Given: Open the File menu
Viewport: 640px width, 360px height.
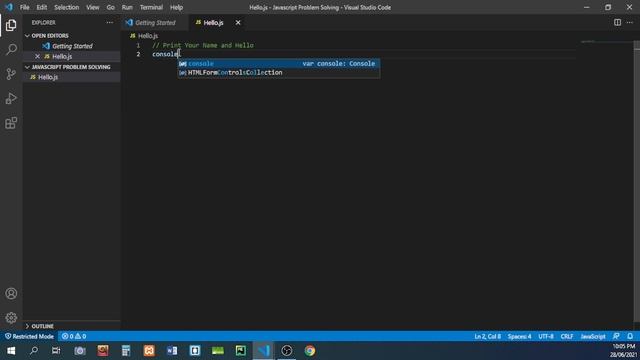Looking at the screenshot, I should point(24,7).
